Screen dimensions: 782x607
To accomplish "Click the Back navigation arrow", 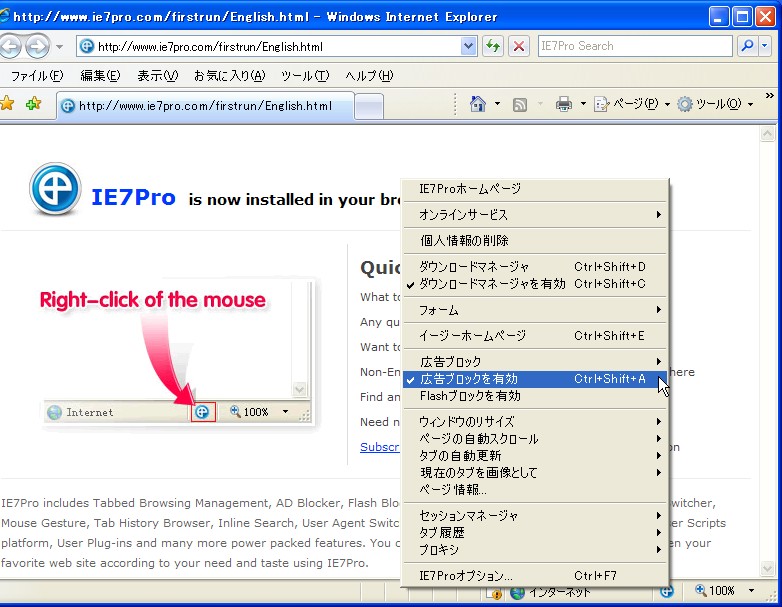I will [x=10, y=47].
